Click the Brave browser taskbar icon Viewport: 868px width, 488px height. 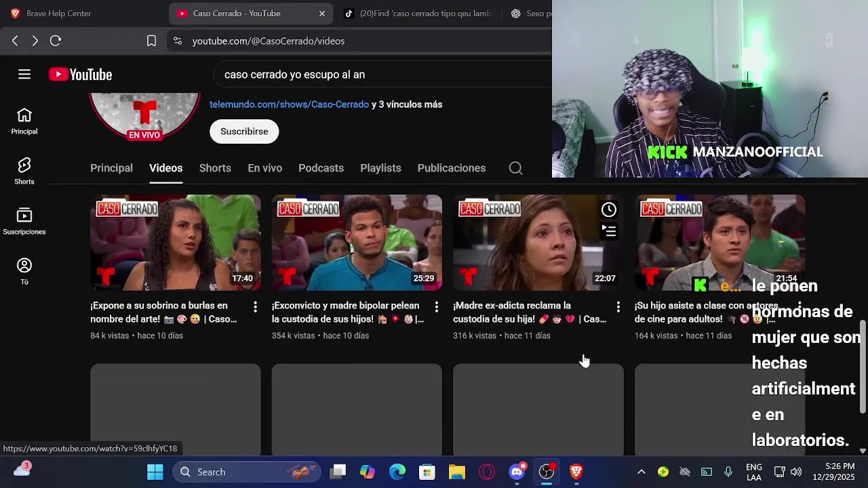point(576,472)
